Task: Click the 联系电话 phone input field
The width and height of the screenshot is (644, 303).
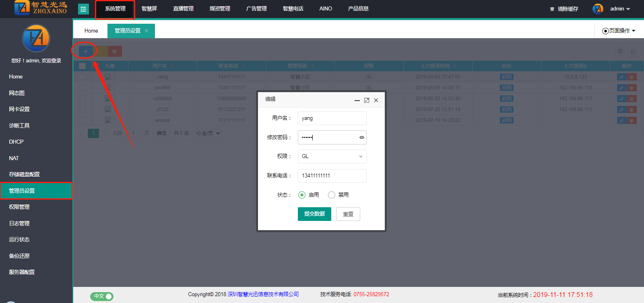Action: [332, 176]
